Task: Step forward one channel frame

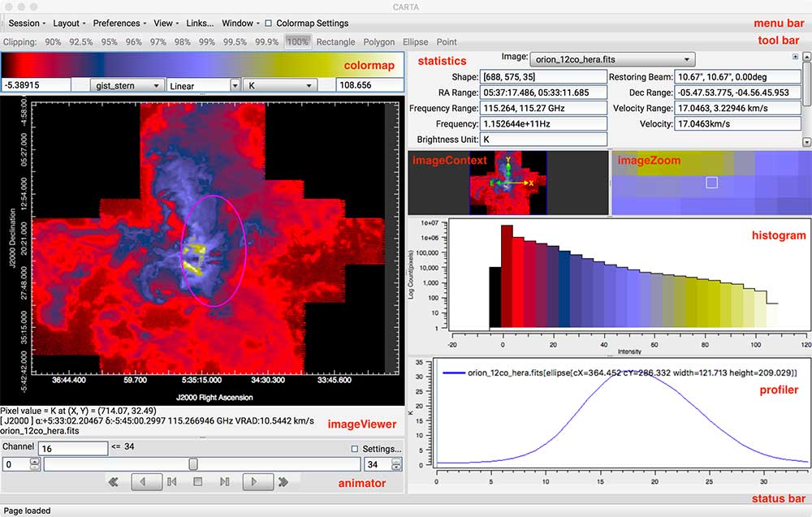Action: (x=225, y=482)
